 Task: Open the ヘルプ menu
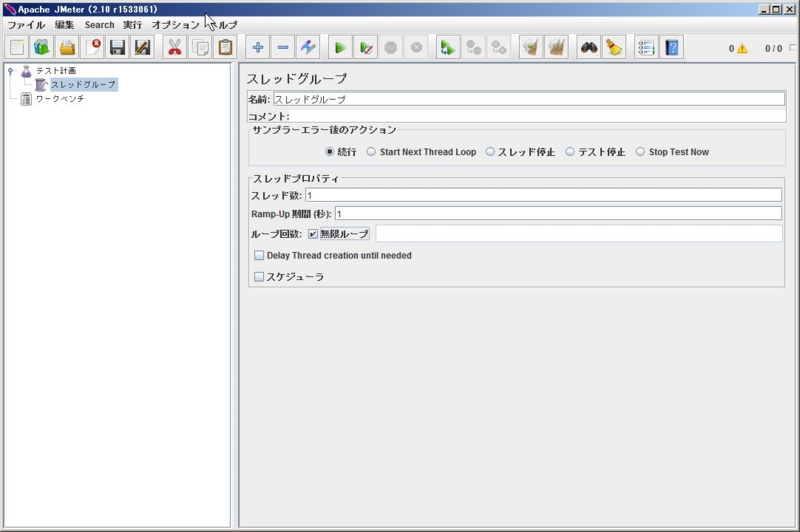[x=223, y=24]
